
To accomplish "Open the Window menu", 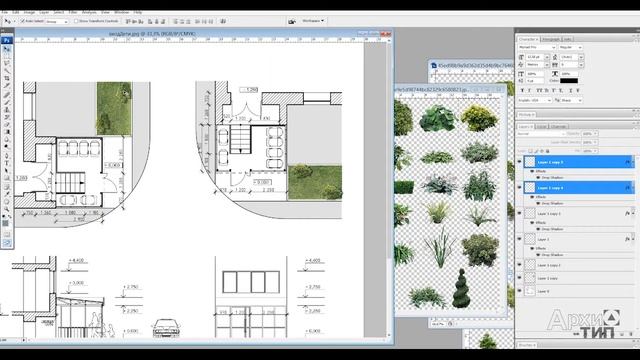I will (x=121, y=12).
